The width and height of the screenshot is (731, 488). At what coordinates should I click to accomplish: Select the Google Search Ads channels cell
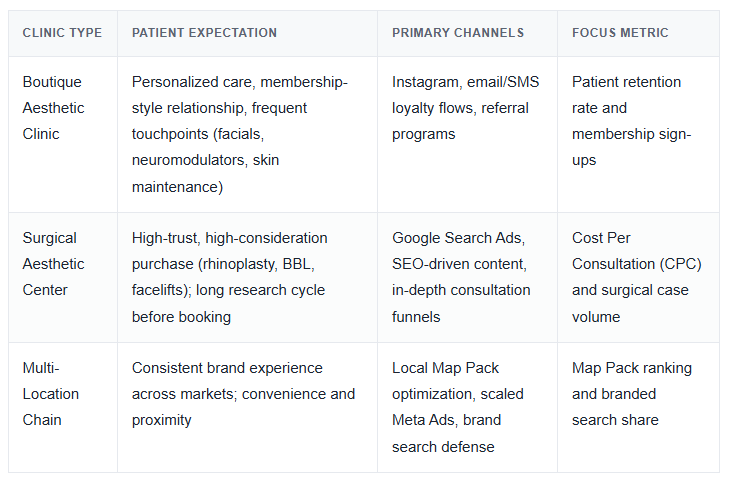tap(467, 277)
